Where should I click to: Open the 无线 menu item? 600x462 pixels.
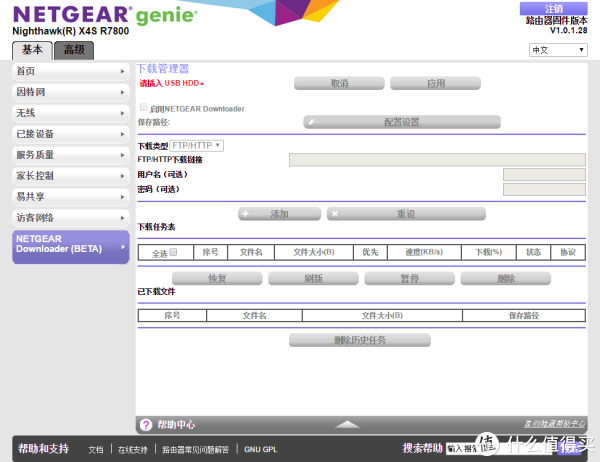pos(71,113)
